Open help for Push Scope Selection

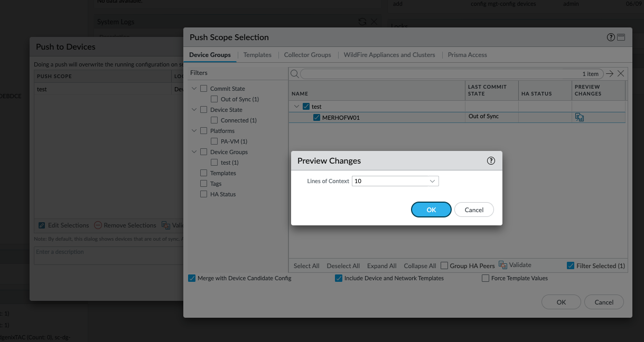(x=611, y=37)
